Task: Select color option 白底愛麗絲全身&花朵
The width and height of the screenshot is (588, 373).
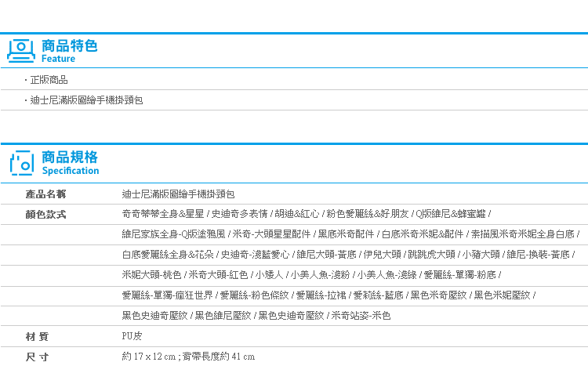Action: [168, 255]
